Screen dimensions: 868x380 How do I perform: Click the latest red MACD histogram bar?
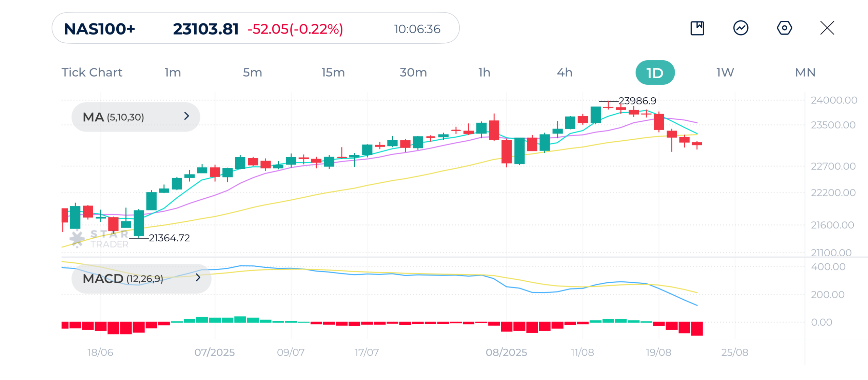697,328
